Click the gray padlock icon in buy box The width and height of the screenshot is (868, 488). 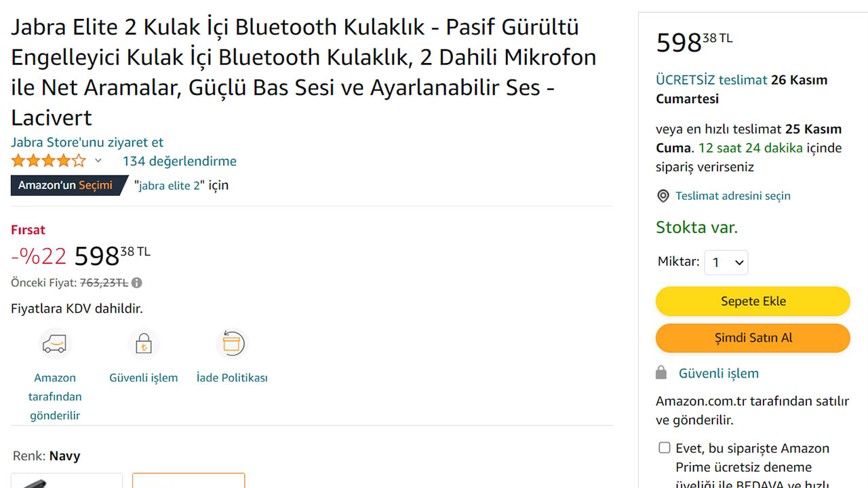(x=661, y=373)
